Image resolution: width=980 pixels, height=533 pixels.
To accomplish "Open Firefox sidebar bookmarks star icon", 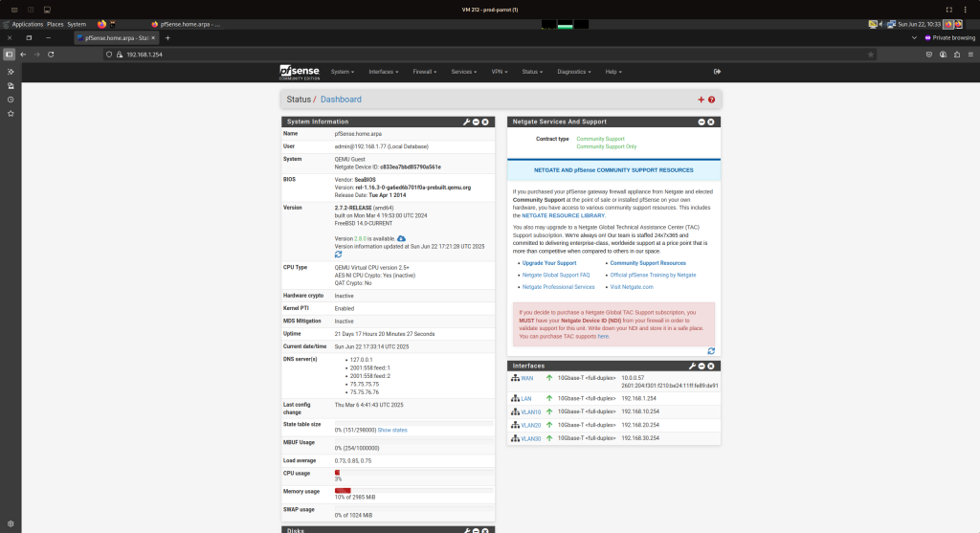I will (11, 114).
